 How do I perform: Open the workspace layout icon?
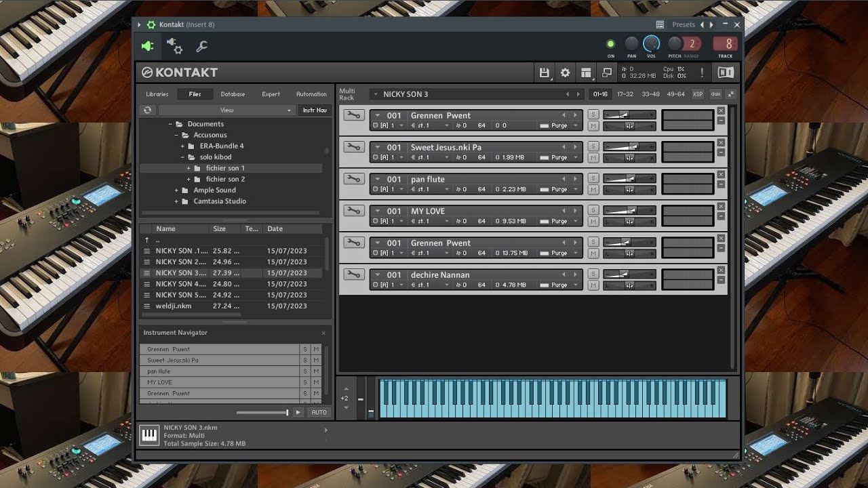[x=586, y=73]
